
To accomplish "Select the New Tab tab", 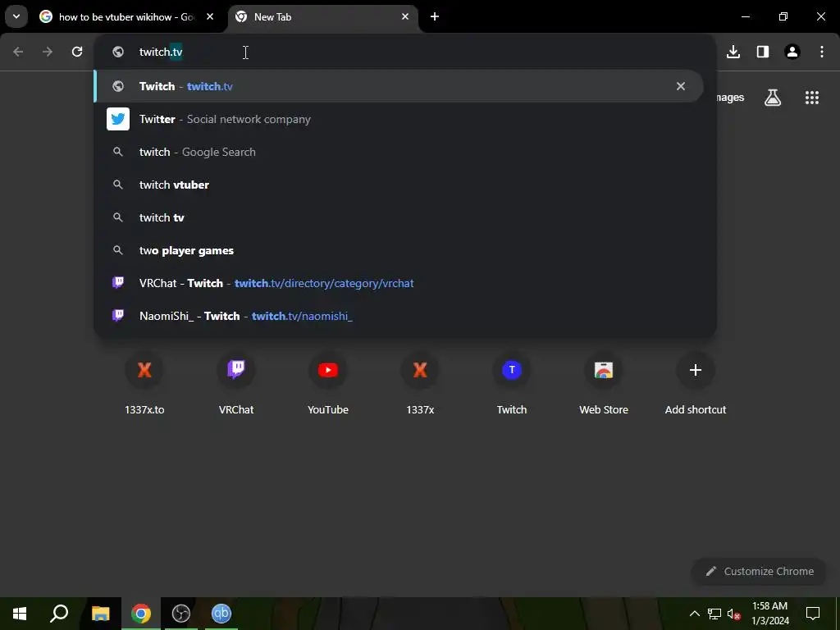I will pyautogui.click(x=323, y=16).
